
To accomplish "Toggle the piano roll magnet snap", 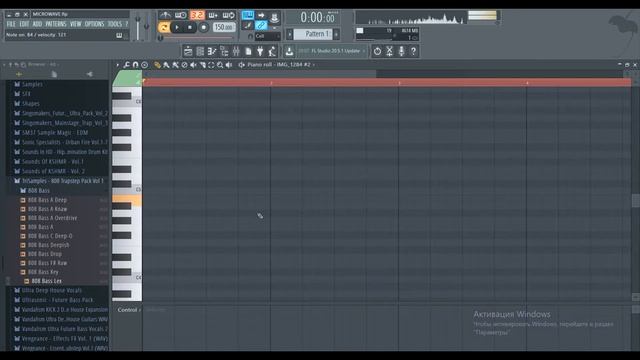I will (x=136, y=65).
